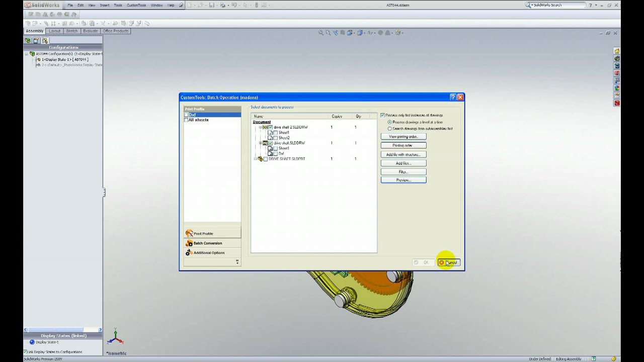Open the View Palette task pane icon
Image resolution: width=644 pixels, height=362 pixels.
coord(617,80)
